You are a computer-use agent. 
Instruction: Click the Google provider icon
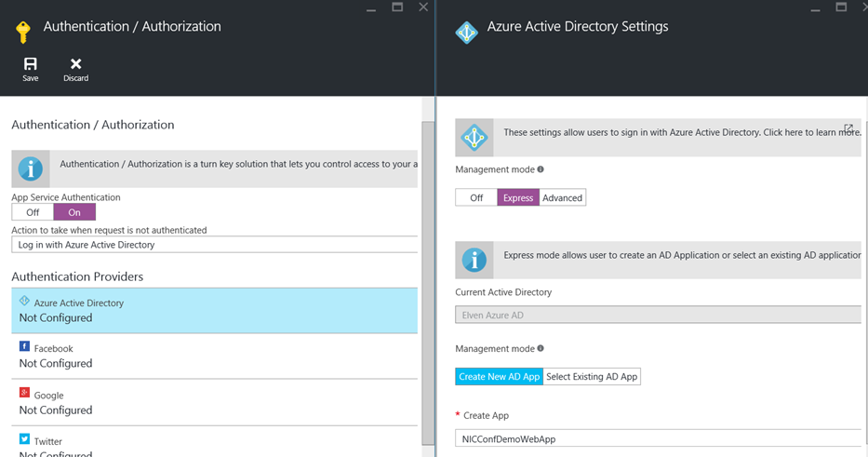[24, 392]
